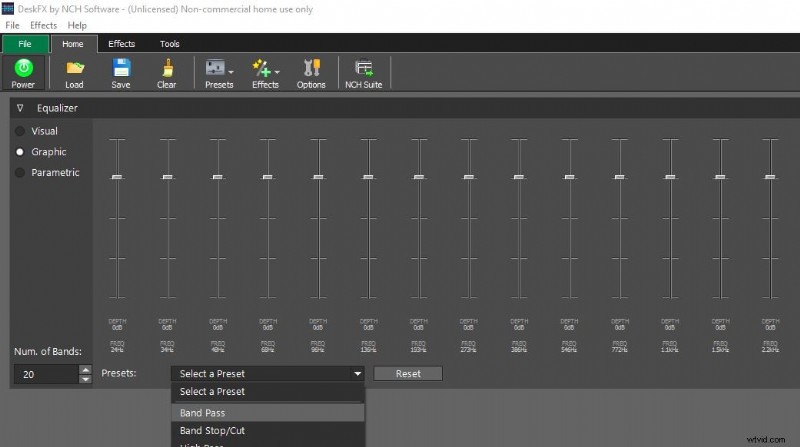Click the Num. of Bands input field
This screenshot has height=447, width=800.
(46, 375)
